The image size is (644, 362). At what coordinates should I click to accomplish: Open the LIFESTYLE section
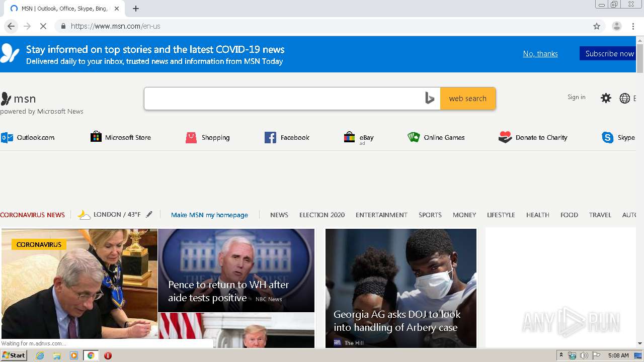(501, 215)
